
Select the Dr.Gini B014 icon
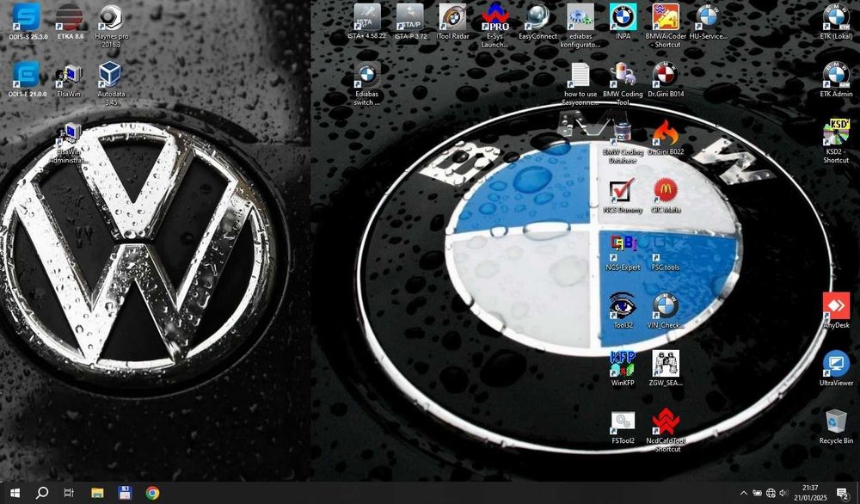click(666, 75)
